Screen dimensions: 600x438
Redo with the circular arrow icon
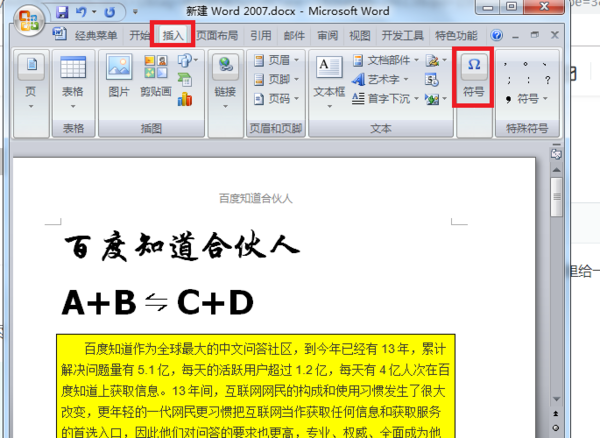(x=110, y=12)
